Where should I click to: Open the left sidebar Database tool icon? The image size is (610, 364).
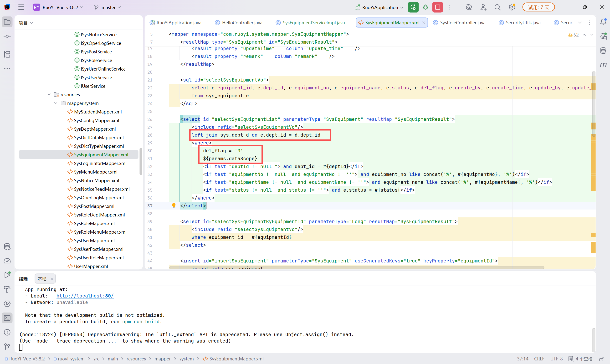click(7, 246)
